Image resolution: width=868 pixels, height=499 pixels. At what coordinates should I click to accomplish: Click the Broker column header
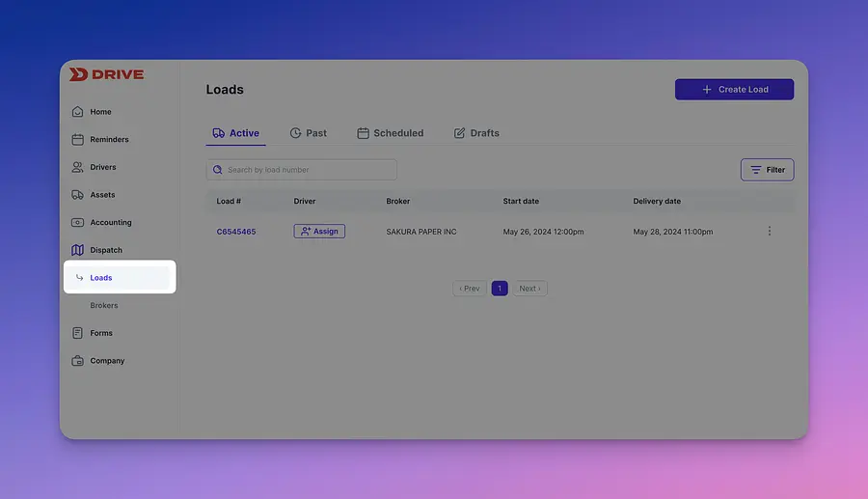coord(398,202)
